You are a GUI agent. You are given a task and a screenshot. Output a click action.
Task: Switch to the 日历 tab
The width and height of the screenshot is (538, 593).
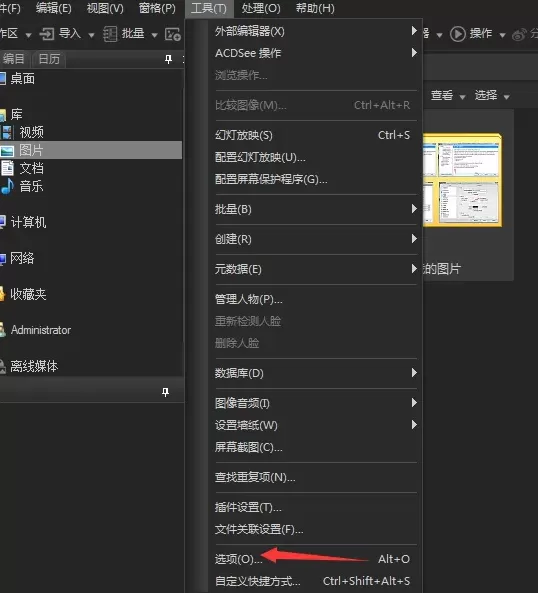tap(49, 59)
